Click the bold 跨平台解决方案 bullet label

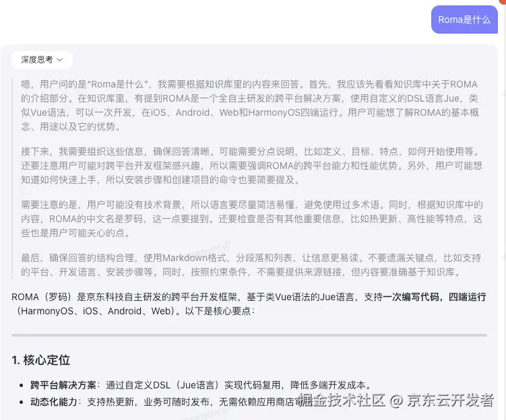tap(63, 385)
